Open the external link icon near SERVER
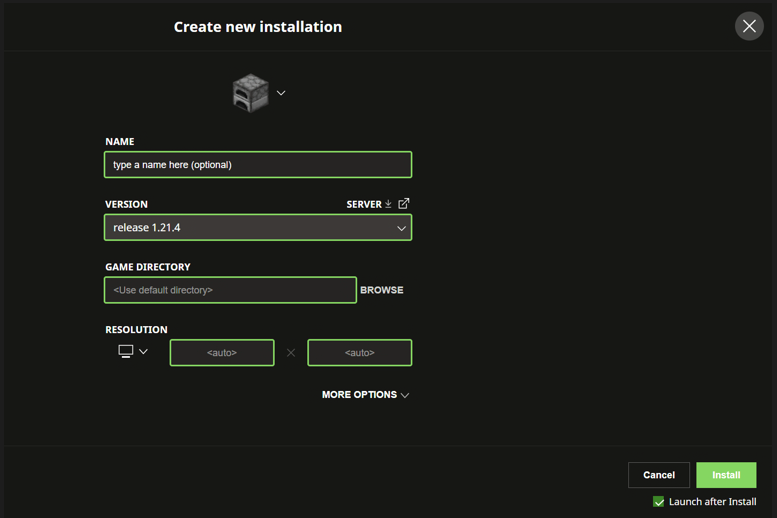The width and height of the screenshot is (777, 518). point(404,204)
